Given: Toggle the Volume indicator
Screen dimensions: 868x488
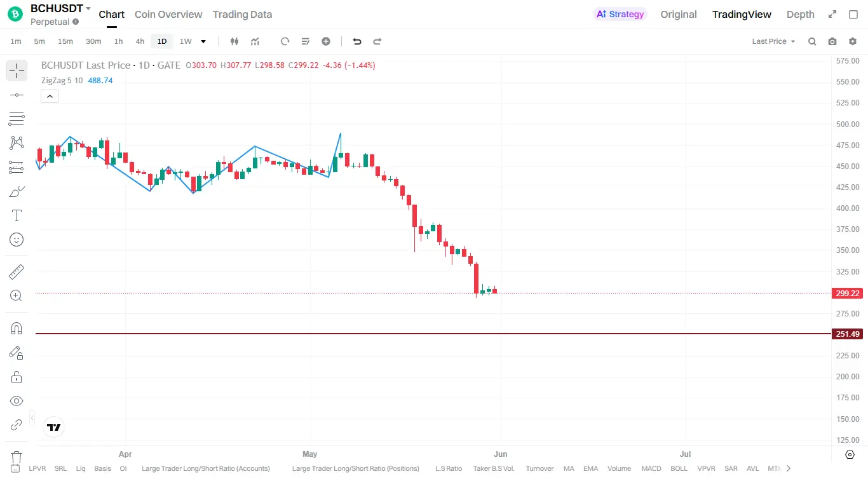Looking at the screenshot, I should (x=619, y=468).
